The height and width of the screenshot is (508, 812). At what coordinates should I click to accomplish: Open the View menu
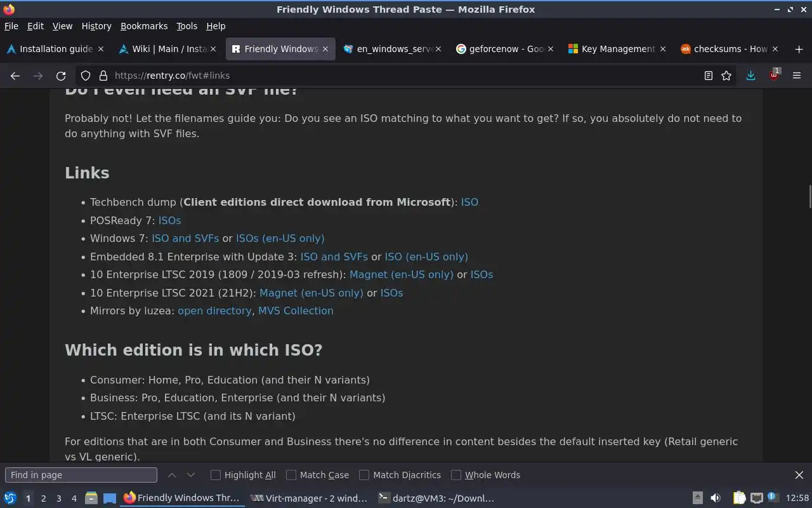[x=62, y=26]
